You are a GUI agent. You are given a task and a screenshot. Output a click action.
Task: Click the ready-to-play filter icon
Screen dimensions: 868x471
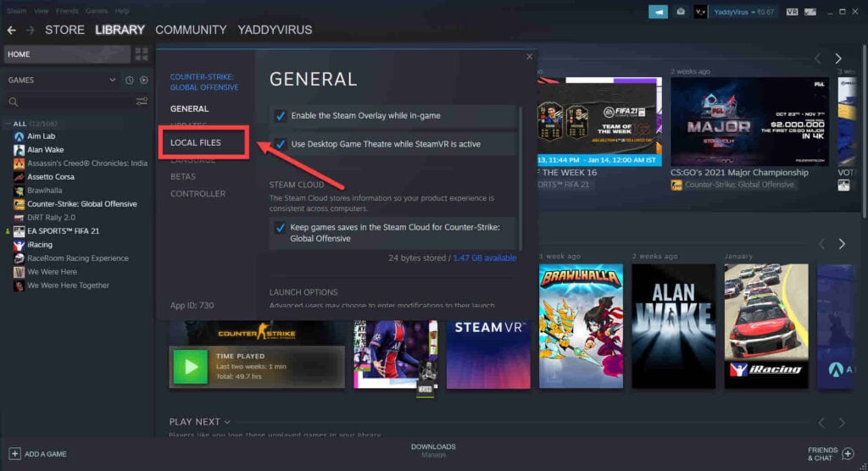coord(144,80)
